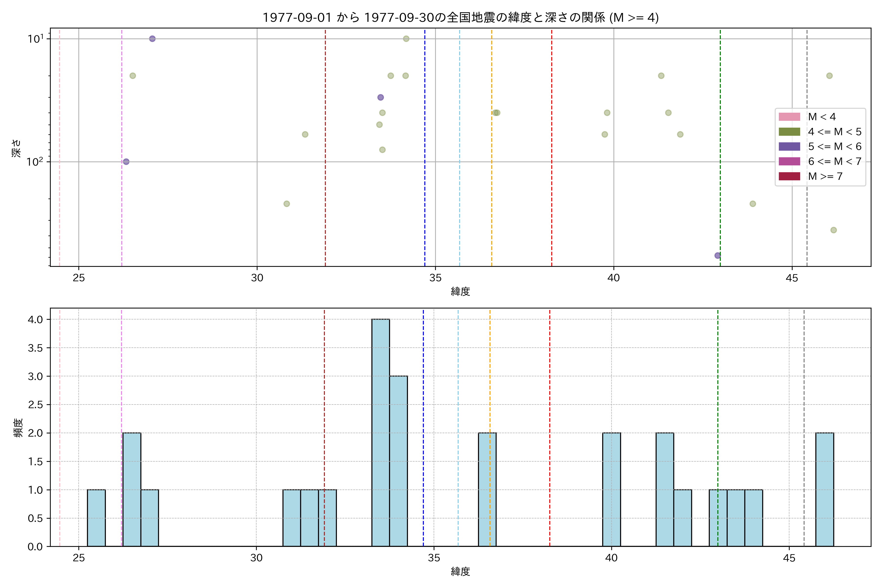Click the purple scatter point at depth 100 near latitude 26
Image resolution: width=882 pixels, height=588 pixels.
[x=126, y=162]
